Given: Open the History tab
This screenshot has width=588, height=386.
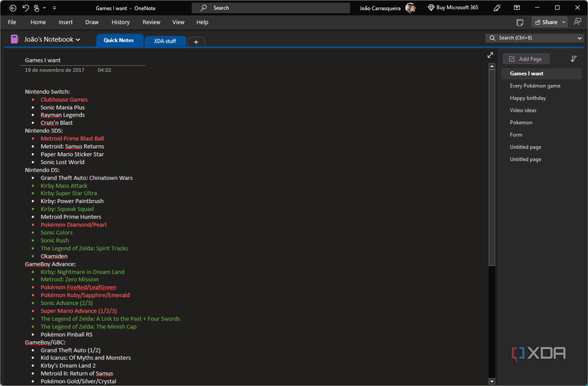Looking at the screenshot, I should (120, 22).
